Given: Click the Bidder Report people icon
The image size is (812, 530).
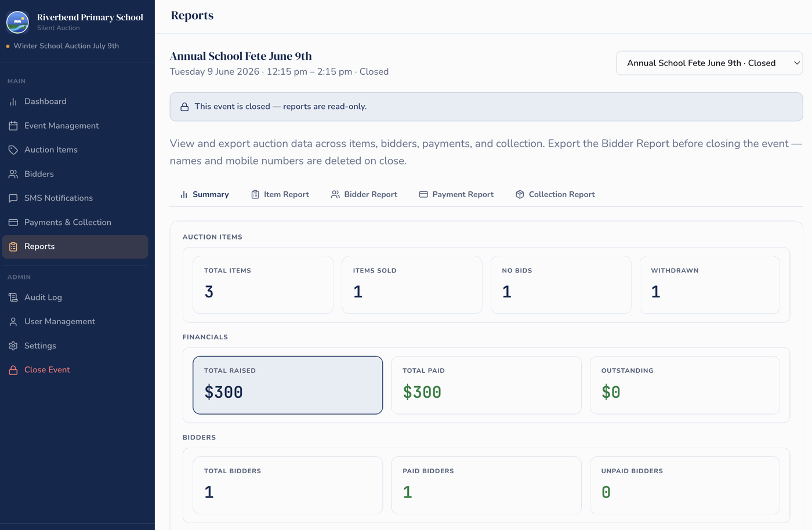Looking at the screenshot, I should 335,195.
